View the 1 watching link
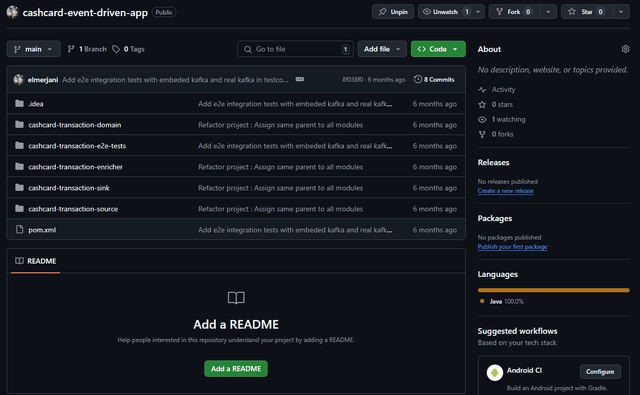Viewport: 640px width, 395px height. 509,119
